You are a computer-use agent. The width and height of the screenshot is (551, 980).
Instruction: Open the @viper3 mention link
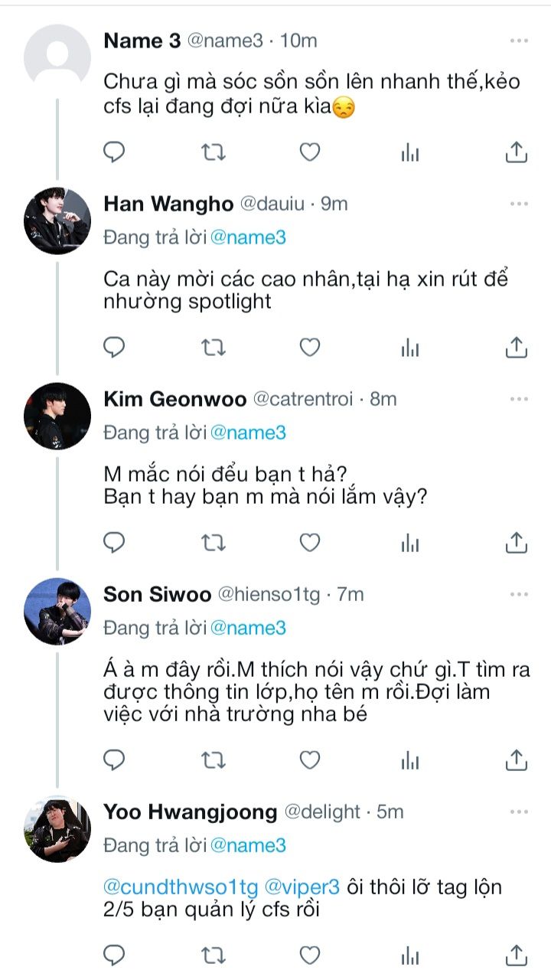(x=302, y=887)
